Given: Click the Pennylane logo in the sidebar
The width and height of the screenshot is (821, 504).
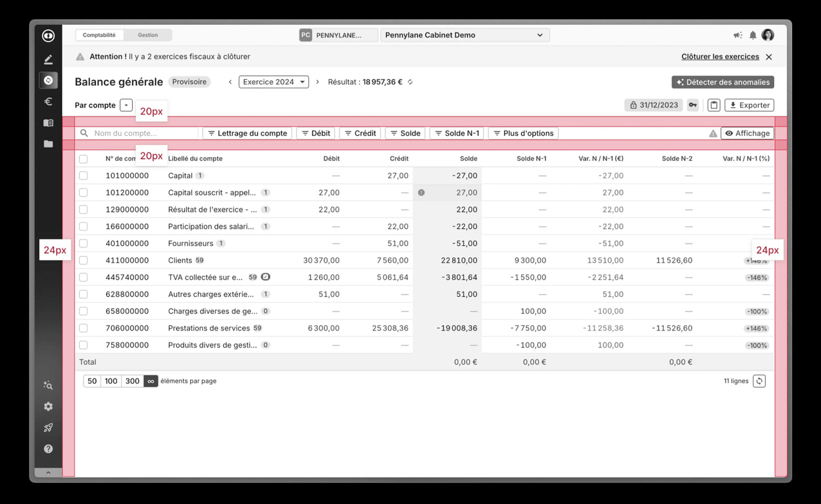Looking at the screenshot, I should pos(48,36).
